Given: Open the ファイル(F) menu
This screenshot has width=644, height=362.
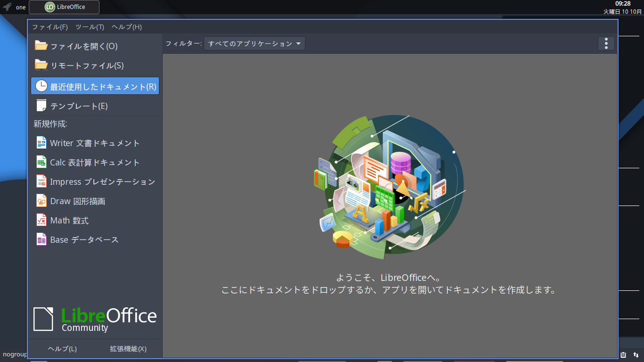Looking at the screenshot, I should [50, 27].
